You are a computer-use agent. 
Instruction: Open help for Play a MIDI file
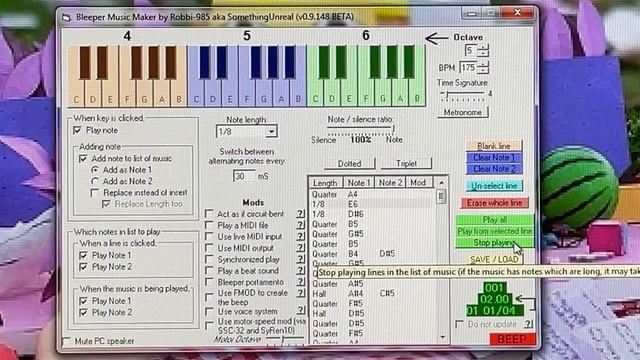(300, 225)
